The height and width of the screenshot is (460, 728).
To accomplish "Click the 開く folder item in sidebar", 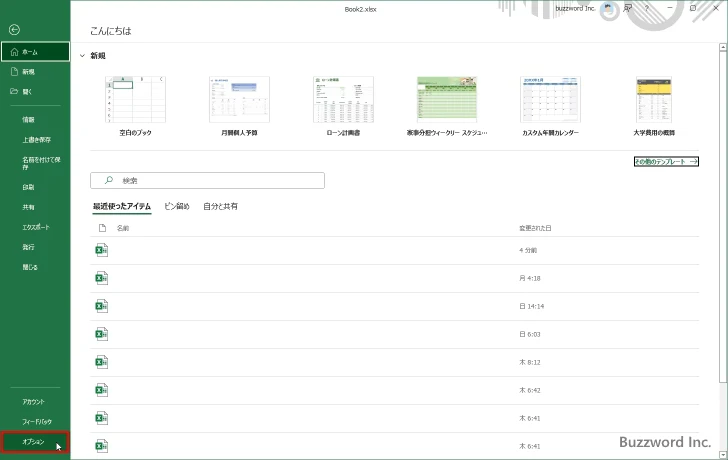I will [x=28, y=91].
